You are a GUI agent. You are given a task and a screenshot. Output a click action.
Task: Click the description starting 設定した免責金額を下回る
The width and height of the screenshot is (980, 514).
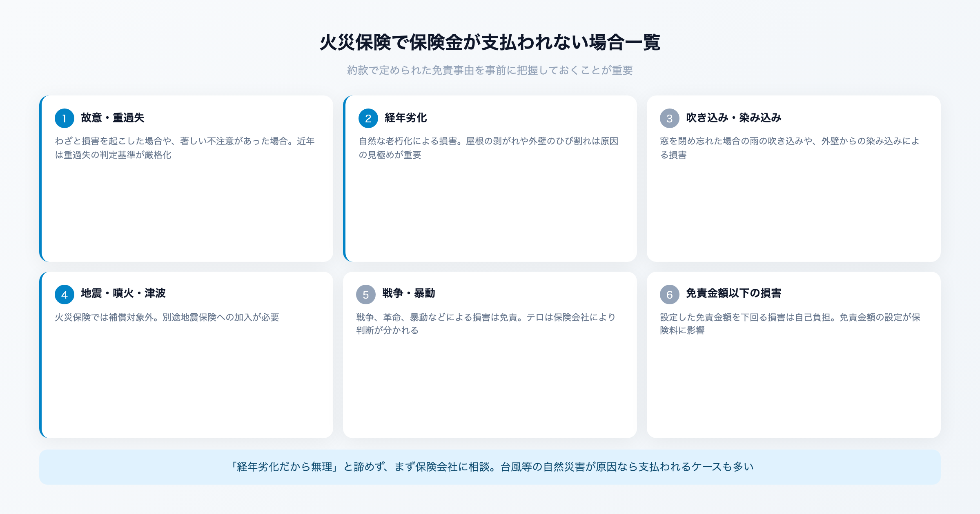[x=790, y=324]
